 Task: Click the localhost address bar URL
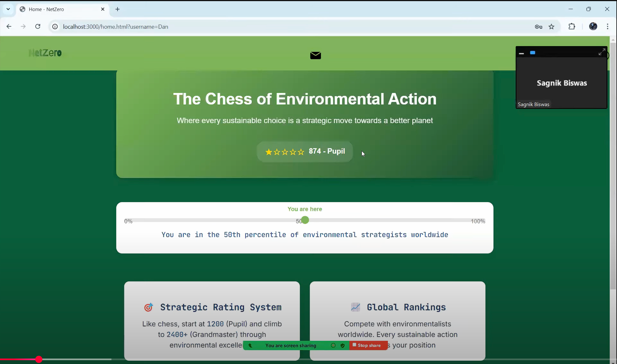click(x=115, y=27)
